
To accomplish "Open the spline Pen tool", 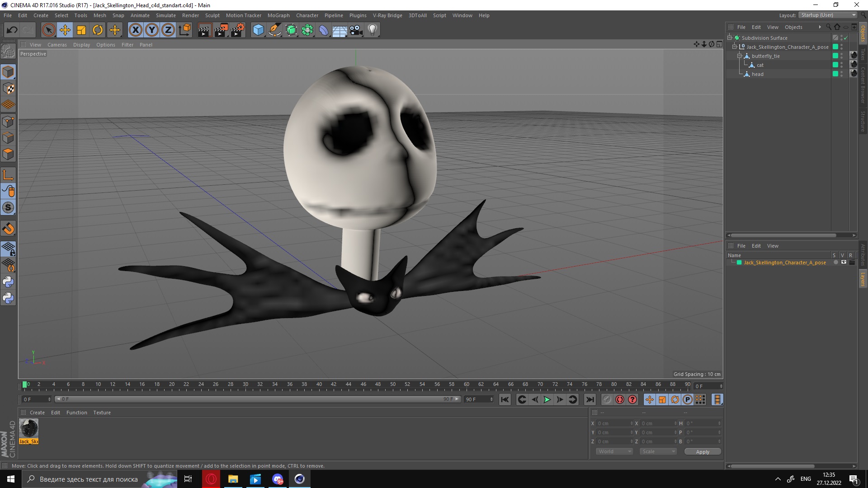I will 275,30.
